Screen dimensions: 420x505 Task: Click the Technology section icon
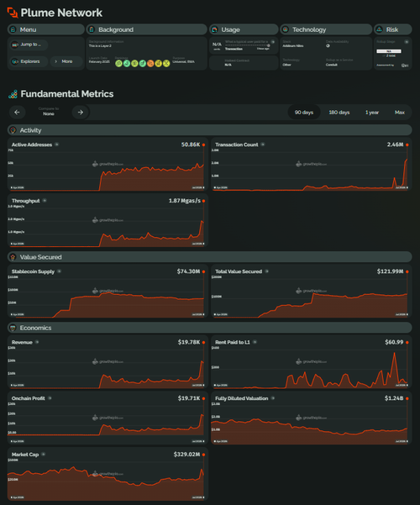click(x=285, y=29)
